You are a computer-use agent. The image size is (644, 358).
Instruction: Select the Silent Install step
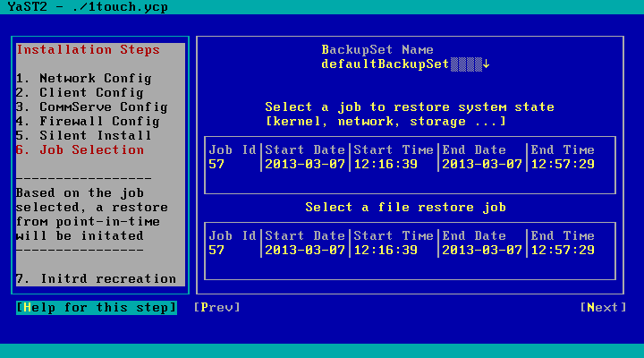coord(84,135)
